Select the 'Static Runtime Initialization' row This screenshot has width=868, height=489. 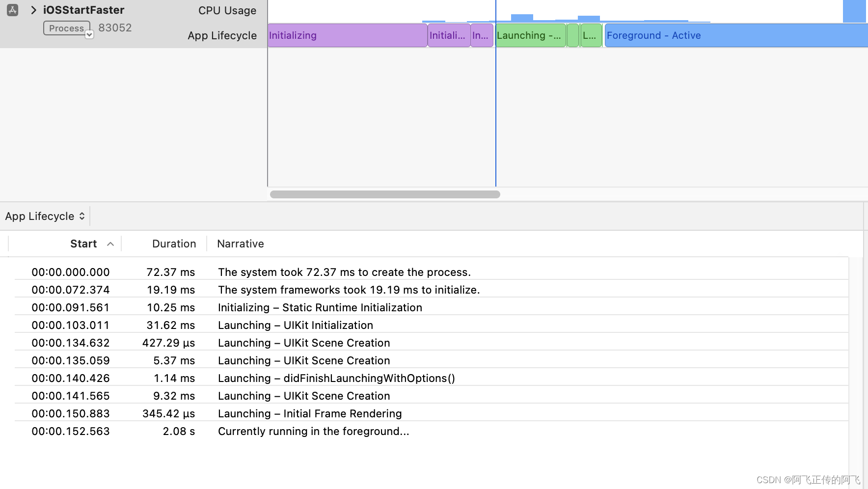pos(432,307)
